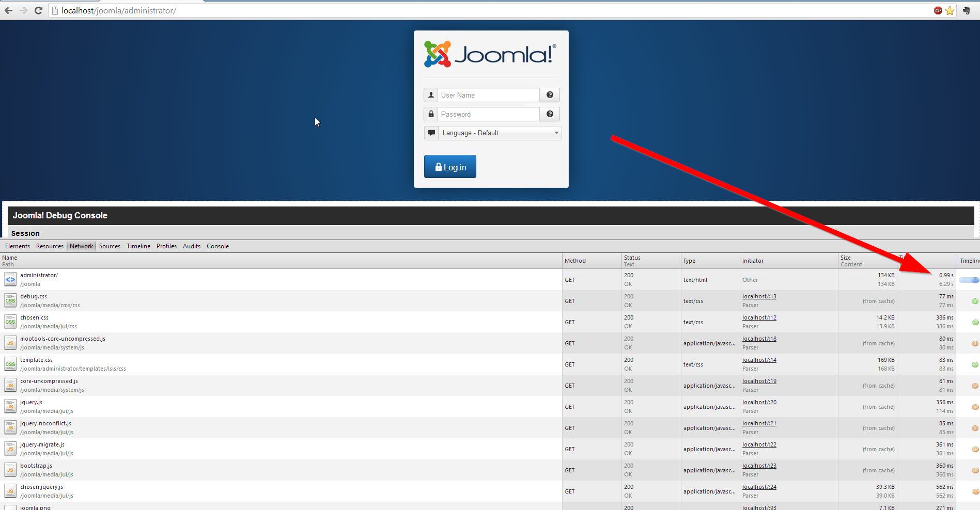Open the localhost/:21 initiator link

[759, 423]
